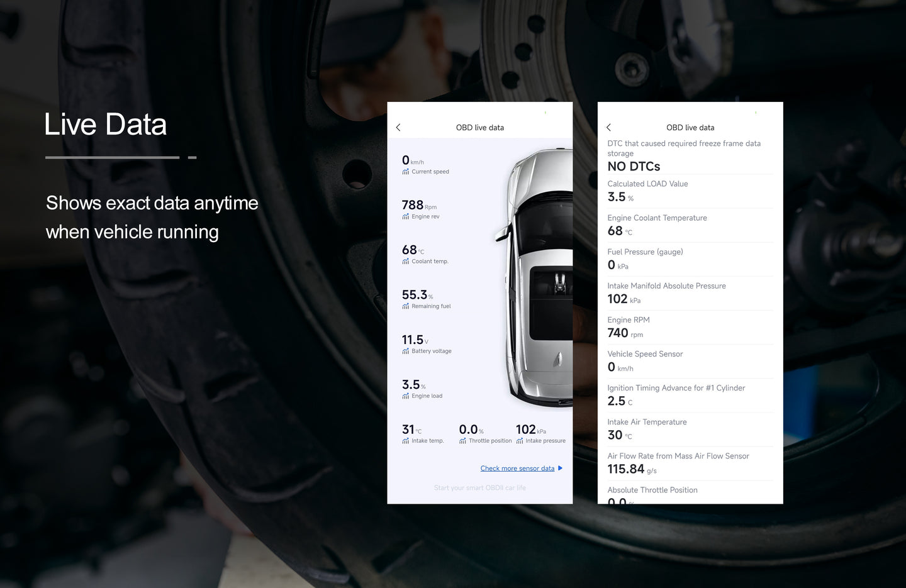The image size is (906, 588).
Task: Tap chart icon beside Engine load
Action: (406, 396)
